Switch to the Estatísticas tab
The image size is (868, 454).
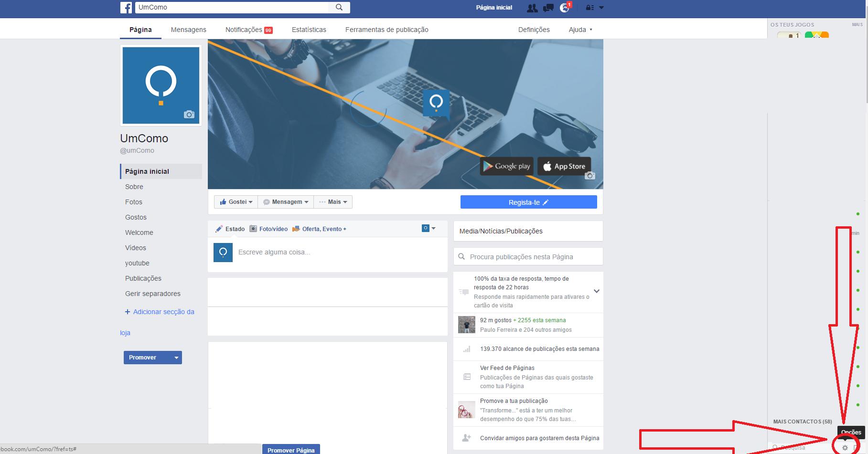(309, 30)
